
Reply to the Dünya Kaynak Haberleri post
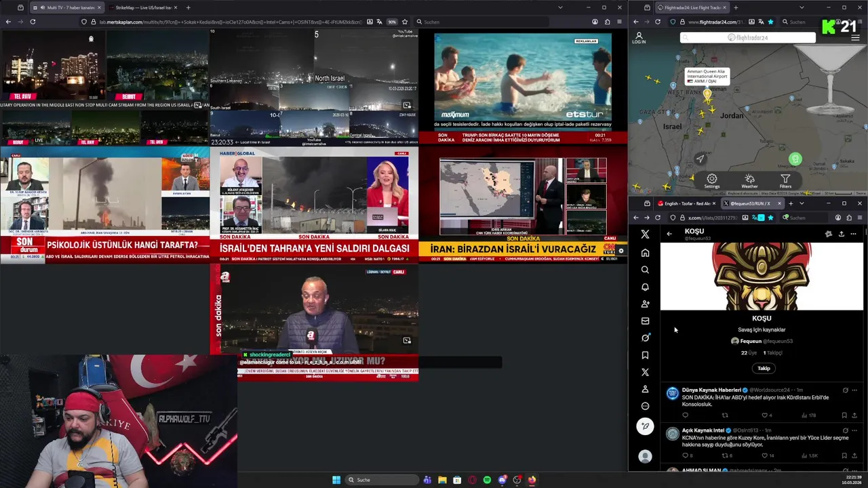(685, 415)
